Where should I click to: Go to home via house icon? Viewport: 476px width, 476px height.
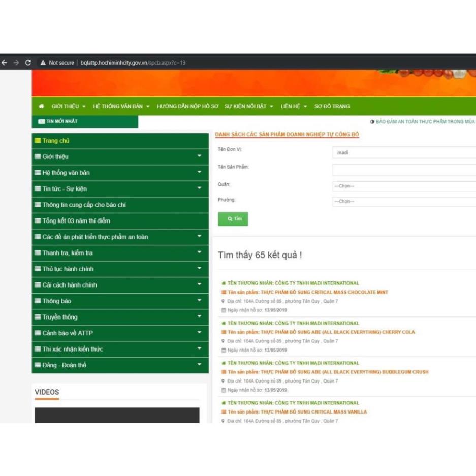tap(41, 106)
